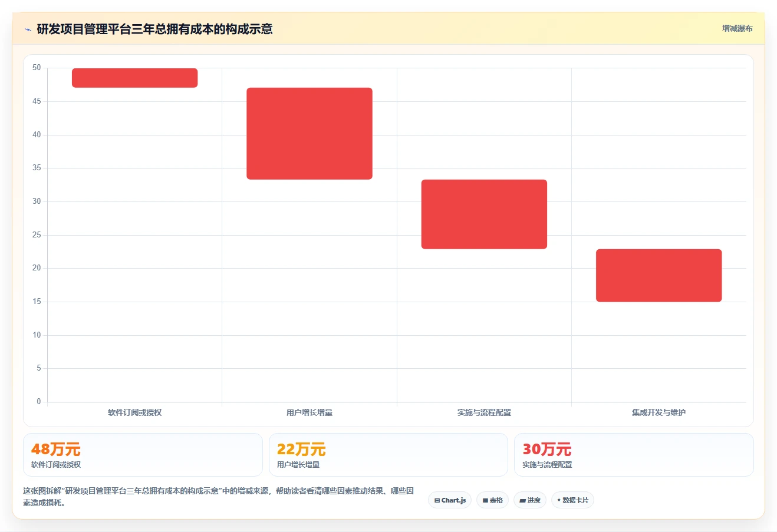Click the description paragraph starting 这张图拆解
The image size is (777, 532).
[x=219, y=497]
